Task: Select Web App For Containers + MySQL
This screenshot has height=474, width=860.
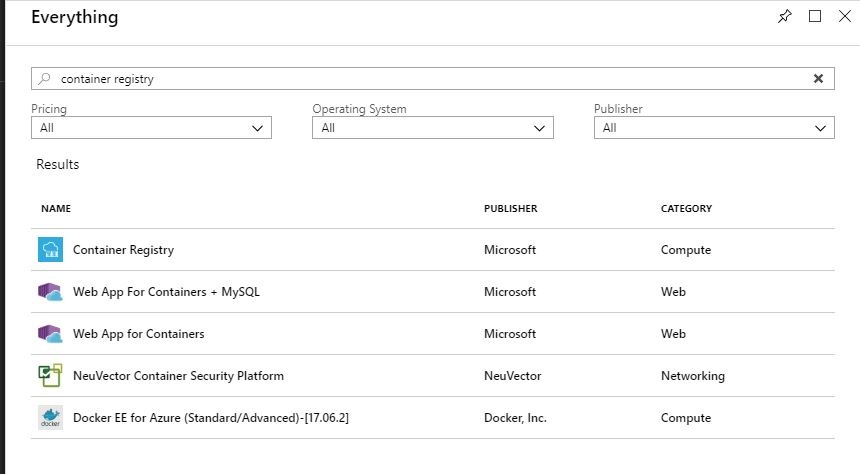Action: [433, 292]
